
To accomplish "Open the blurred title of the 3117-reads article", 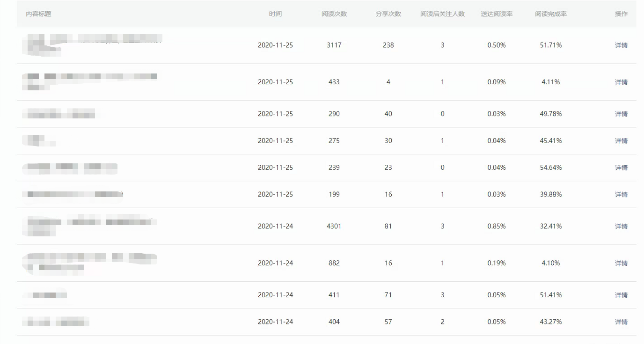I will [92, 44].
